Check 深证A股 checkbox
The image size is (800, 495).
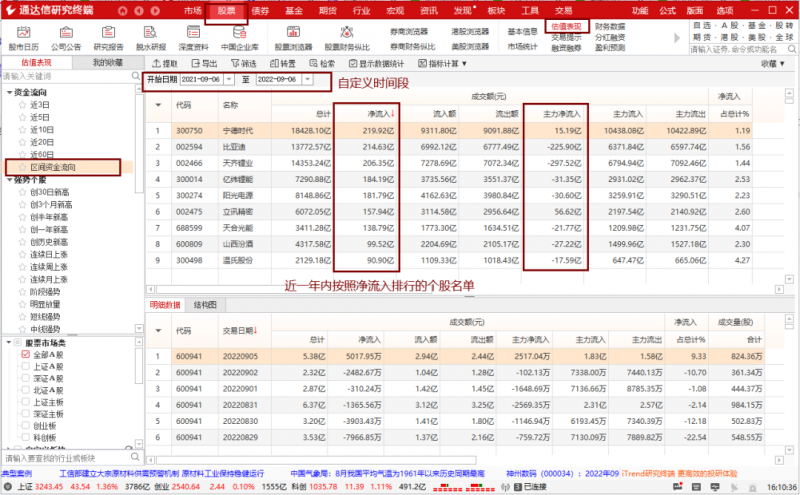(x=26, y=378)
